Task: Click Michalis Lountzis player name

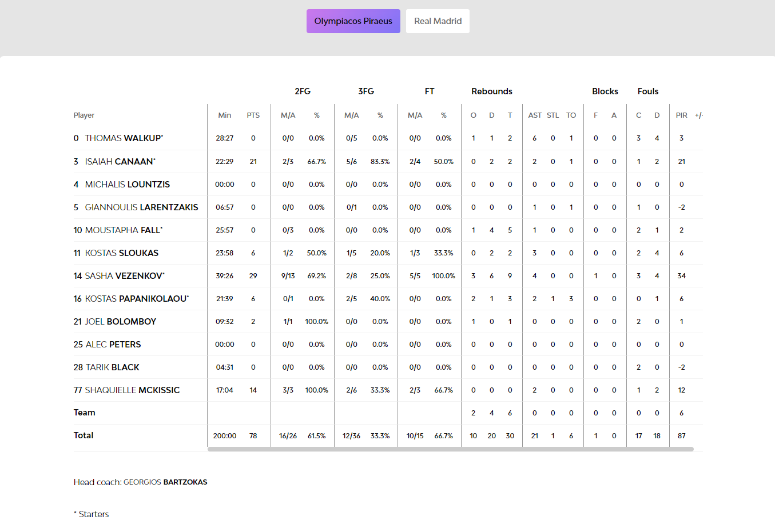Action: 127,185
